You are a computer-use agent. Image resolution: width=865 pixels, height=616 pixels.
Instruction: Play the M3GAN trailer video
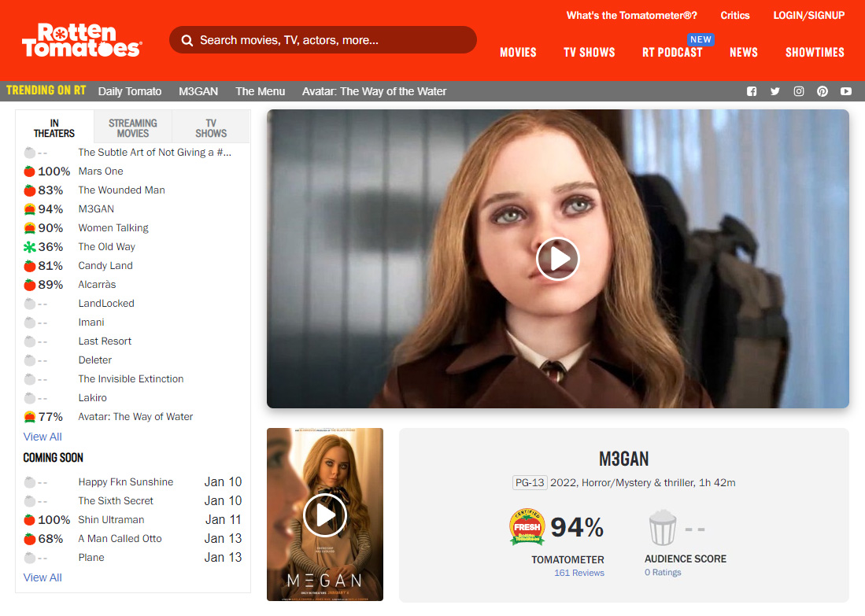coord(557,259)
